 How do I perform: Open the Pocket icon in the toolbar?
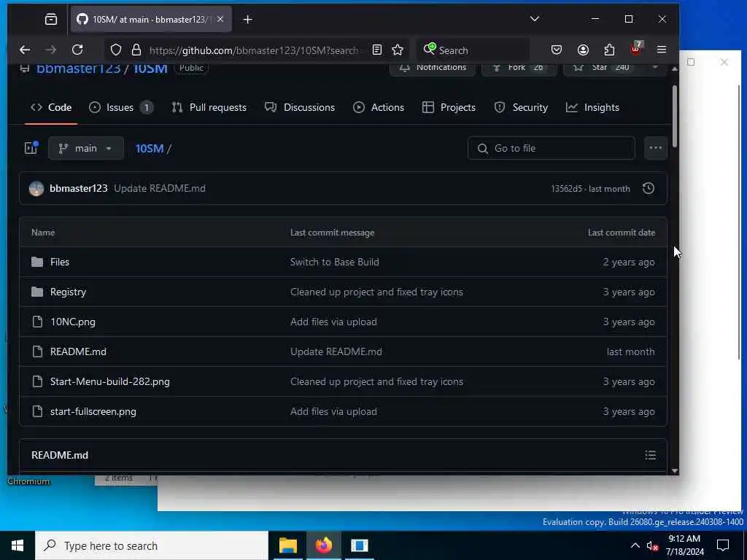click(x=557, y=50)
